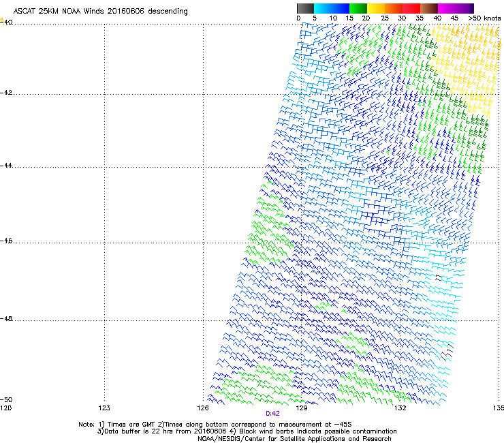
Task: Click the latitude label '-44'
Action: [x=6, y=166]
